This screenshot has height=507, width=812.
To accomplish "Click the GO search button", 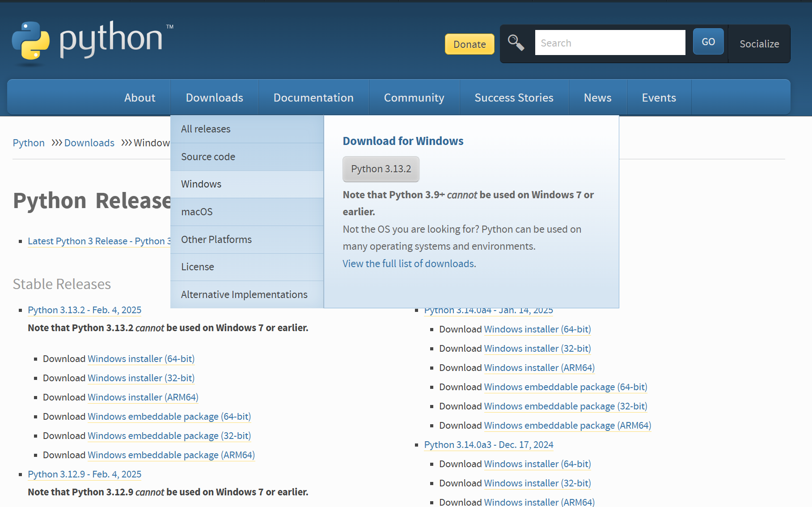I will pos(708,42).
